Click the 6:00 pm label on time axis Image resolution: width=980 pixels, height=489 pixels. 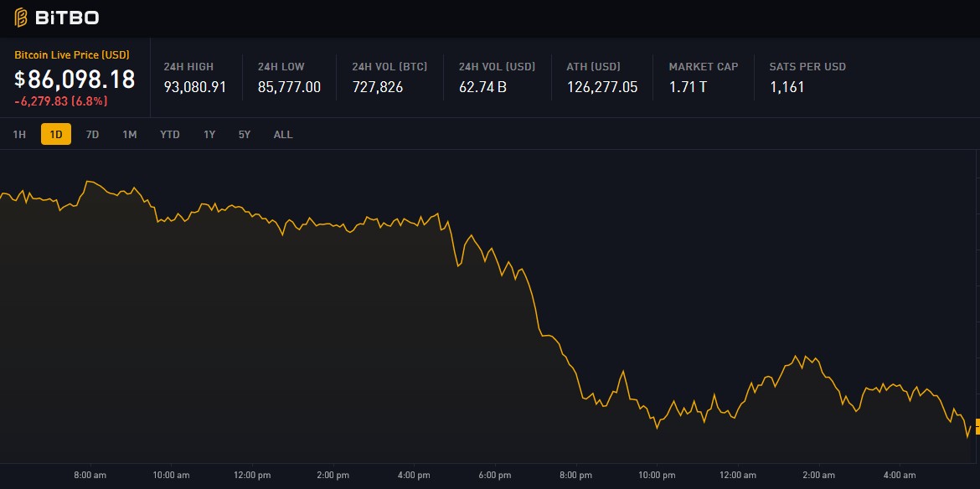point(494,476)
